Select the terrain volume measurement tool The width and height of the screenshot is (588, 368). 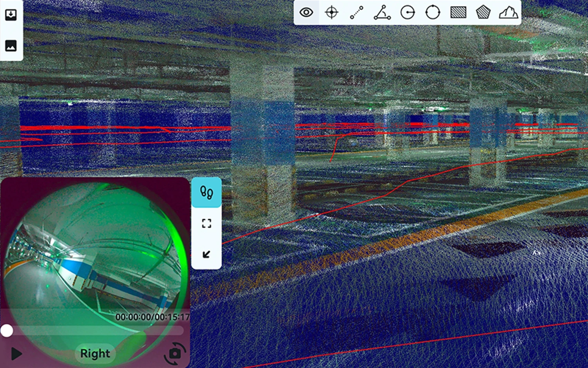tap(508, 13)
